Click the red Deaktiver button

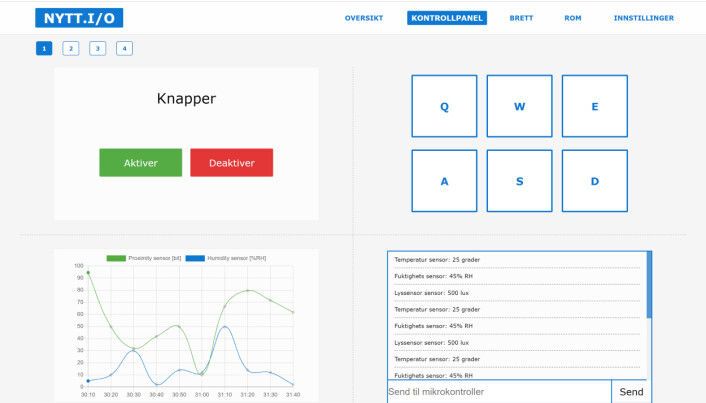(x=231, y=163)
